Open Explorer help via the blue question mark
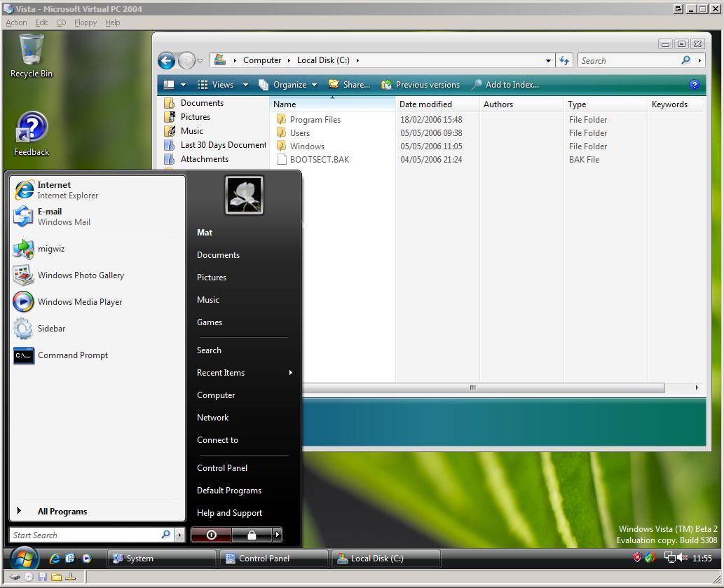The width and height of the screenshot is (724, 588). [694, 85]
